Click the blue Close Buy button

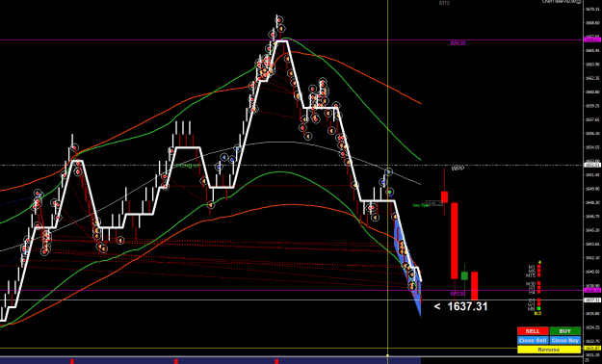565,340
